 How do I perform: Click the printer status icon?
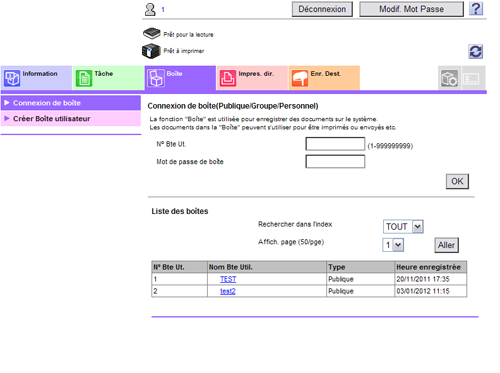pos(151,51)
